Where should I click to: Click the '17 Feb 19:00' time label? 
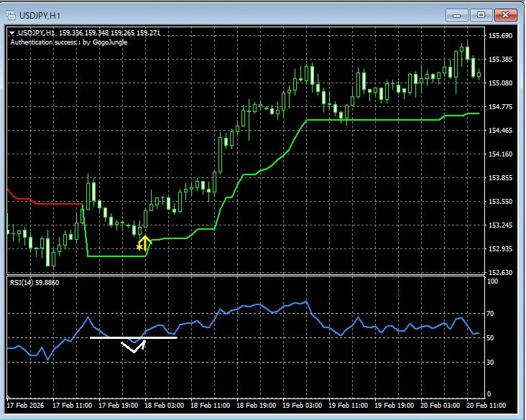pyautogui.click(x=118, y=405)
